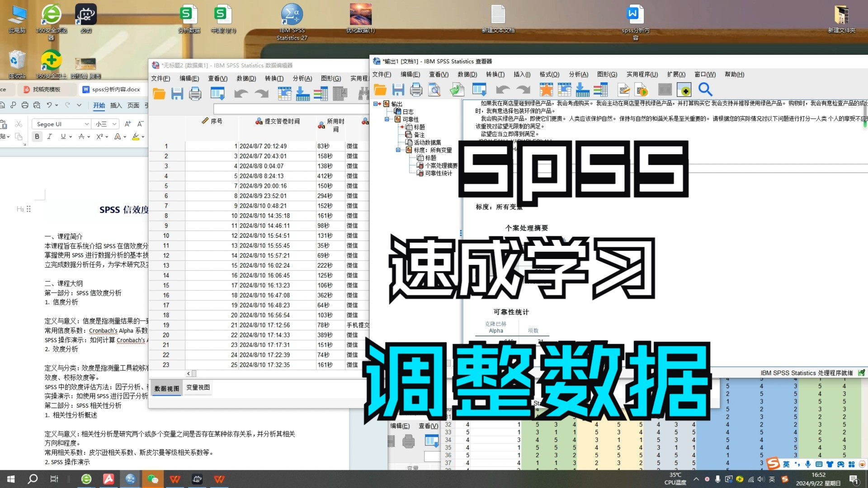Viewport: 868px width, 488px height.
Task: Toggle Bold in WPS document toolbar
Action: click(x=37, y=136)
